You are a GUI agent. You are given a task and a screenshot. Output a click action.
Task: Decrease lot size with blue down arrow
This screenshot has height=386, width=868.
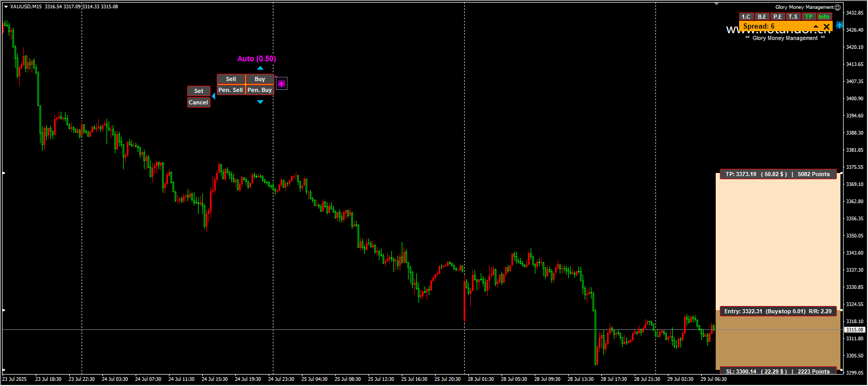click(x=260, y=102)
